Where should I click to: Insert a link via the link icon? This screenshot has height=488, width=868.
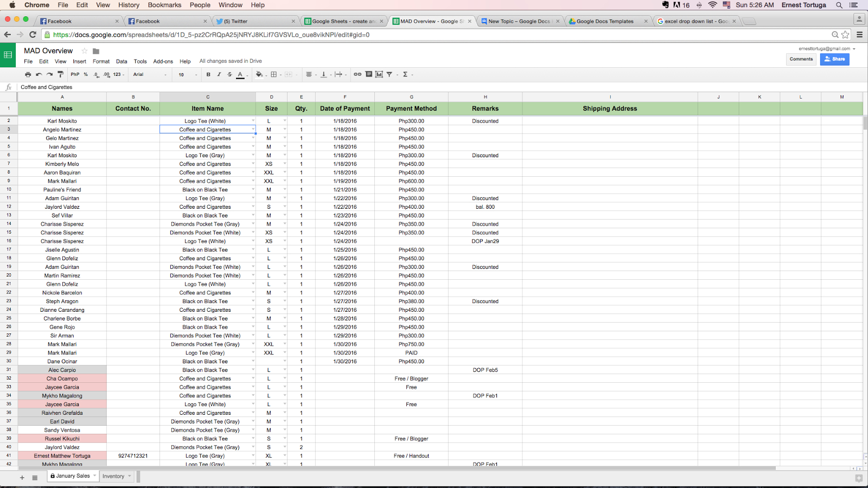[x=356, y=74]
